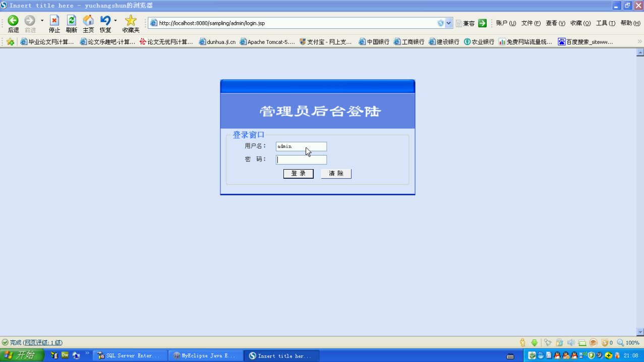Viewport: 644px width, 362px height.
Task: Open the 支付宝 bookmark
Action: 326,42
